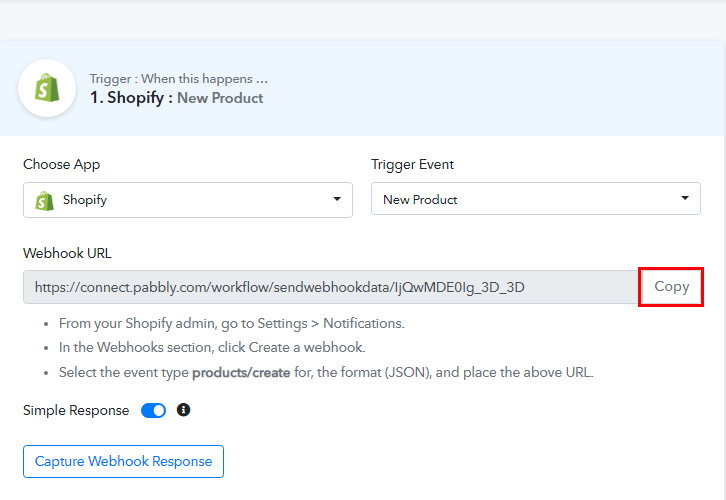The width and height of the screenshot is (726, 500).
Task: Click the 'Choose App' label
Action: 62,164
